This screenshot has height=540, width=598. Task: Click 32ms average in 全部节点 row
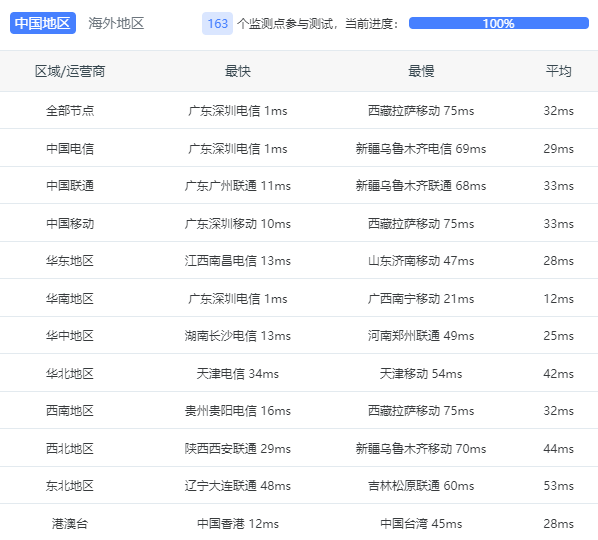point(558,111)
